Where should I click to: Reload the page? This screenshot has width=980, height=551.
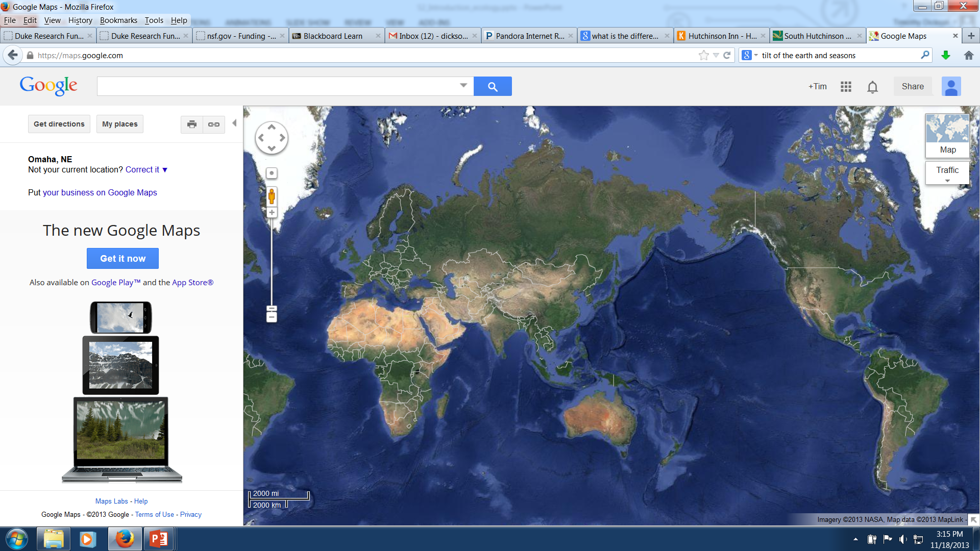click(727, 55)
